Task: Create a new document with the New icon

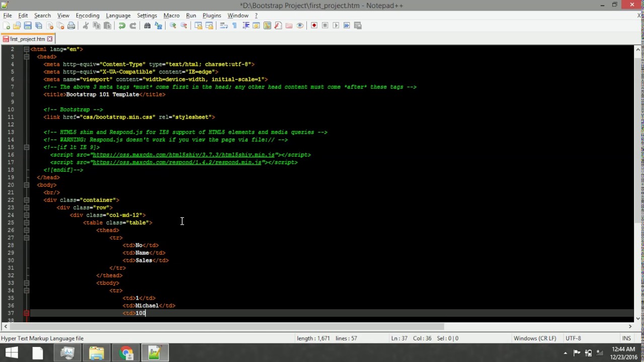Action: pyautogui.click(x=6, y=26)
